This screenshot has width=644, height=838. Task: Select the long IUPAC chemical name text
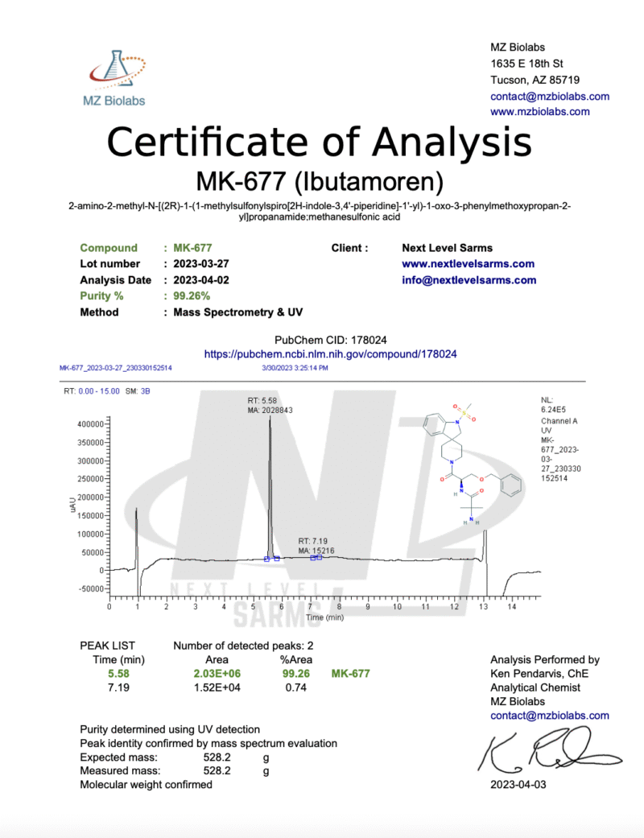320,212
